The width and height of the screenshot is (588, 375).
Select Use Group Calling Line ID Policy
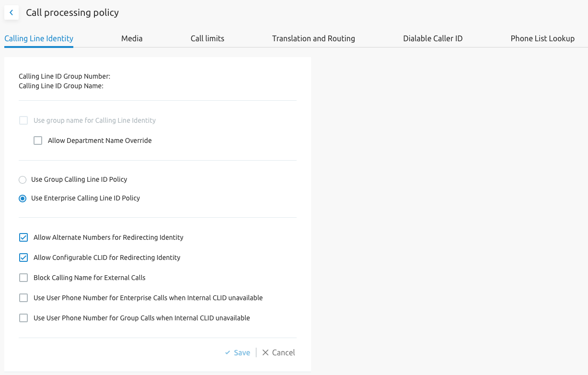pos(23,180)
